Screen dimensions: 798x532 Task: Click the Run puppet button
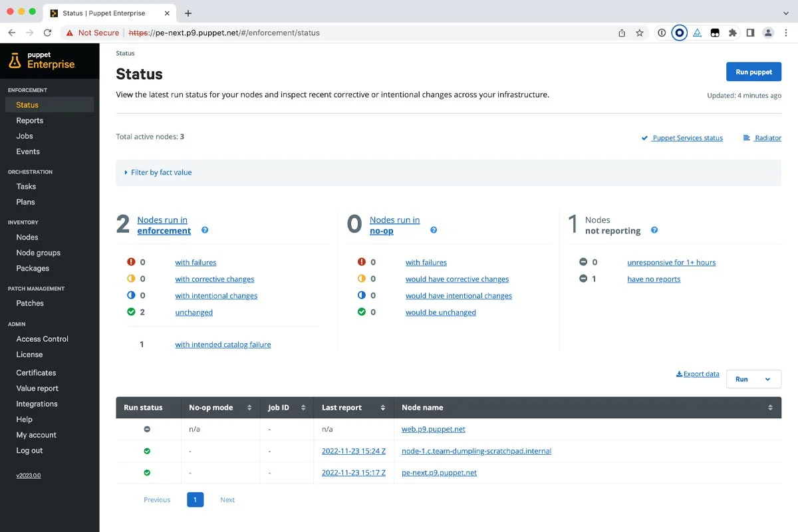[x=753, y=71]
